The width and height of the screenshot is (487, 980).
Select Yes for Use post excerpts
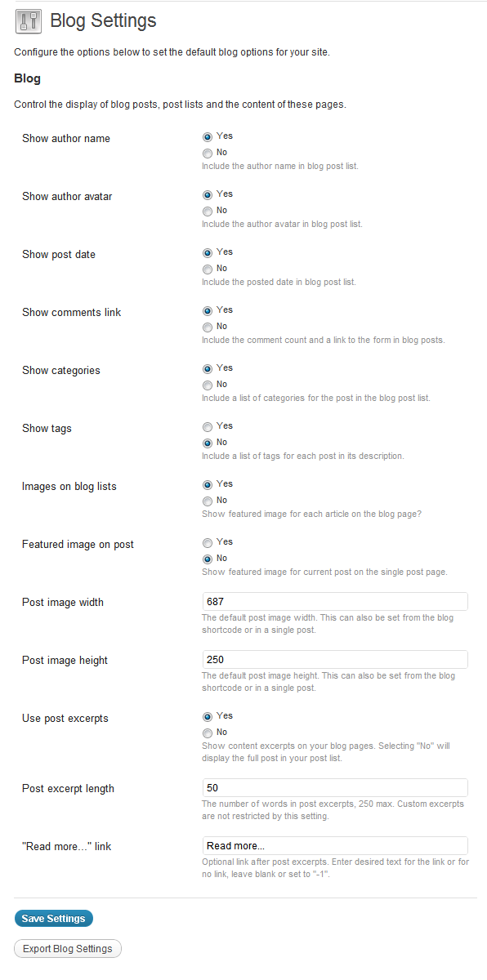[208, 716]
